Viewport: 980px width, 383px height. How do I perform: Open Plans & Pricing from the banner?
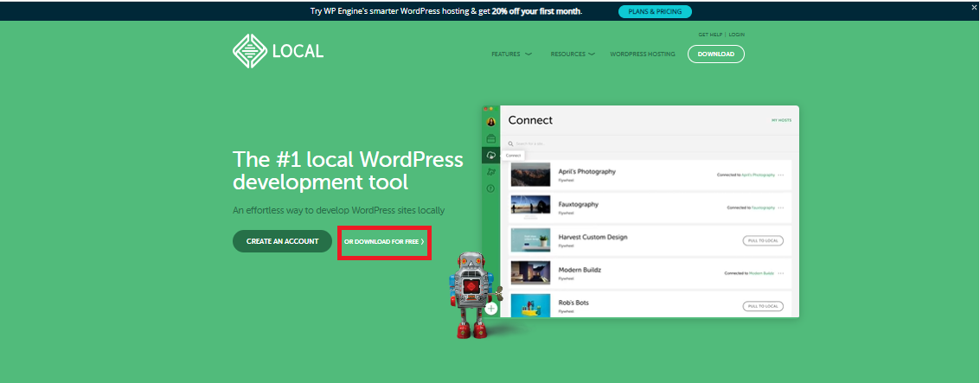tap(655, 11)
